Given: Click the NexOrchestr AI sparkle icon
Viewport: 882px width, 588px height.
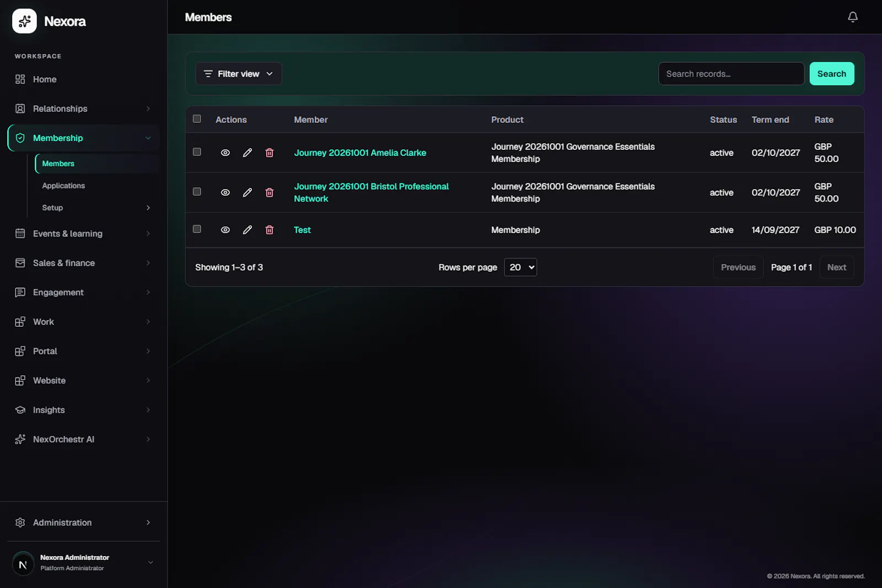Looking at the screenshot, I should click(x=20, y=439).
